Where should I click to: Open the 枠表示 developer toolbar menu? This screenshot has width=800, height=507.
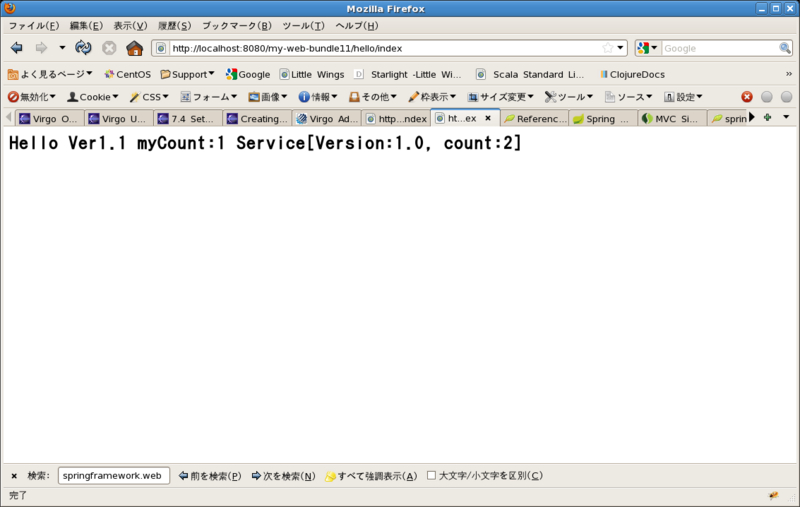[432, 97]
